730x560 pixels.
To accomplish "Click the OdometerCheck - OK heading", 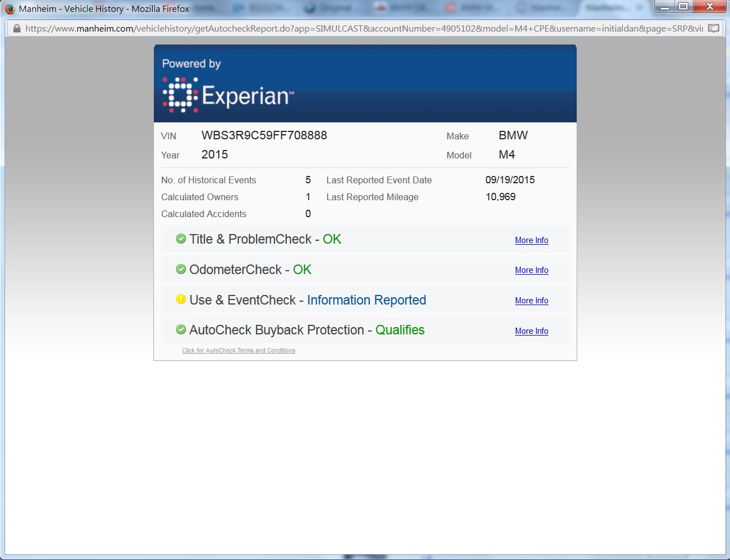I will coord(250,270).
